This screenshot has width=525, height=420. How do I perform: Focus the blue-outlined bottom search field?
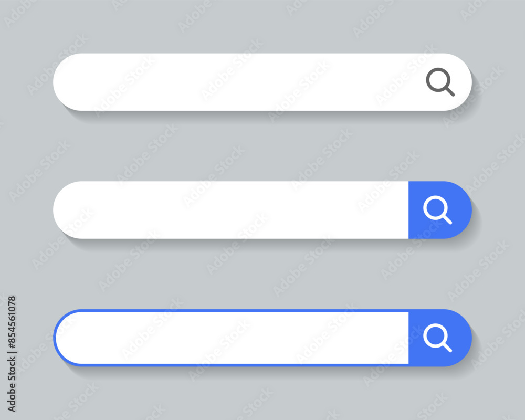click(x=231, y=338)
